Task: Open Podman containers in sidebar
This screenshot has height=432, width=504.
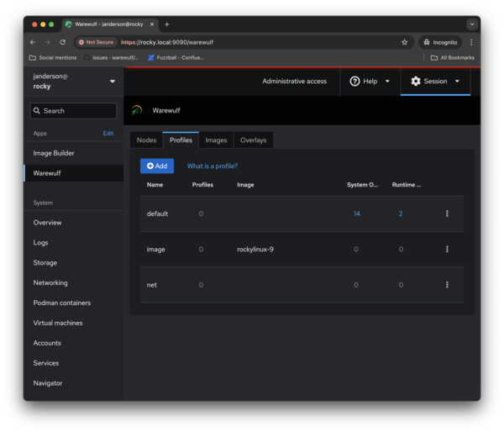Action: pyautogui.click(x=74, y=303)
